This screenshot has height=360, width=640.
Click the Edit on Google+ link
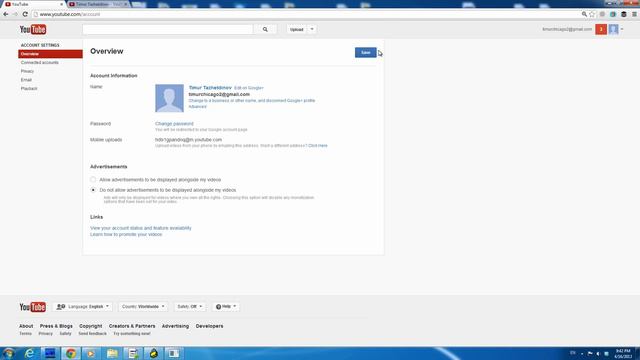click(x=249, y=88)
